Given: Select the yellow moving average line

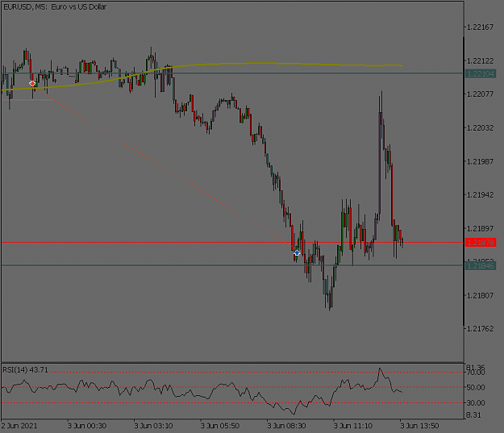Looking at the screenshot, I should coord(257,64).
